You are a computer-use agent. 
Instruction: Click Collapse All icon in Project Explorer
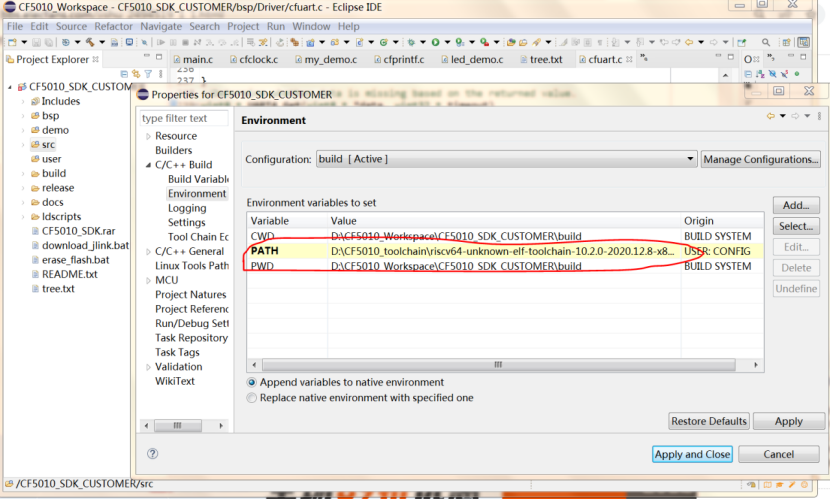(124, 74)
